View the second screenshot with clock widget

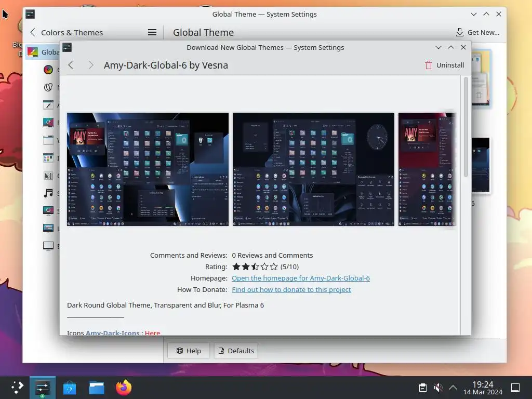tap(313, 169)
